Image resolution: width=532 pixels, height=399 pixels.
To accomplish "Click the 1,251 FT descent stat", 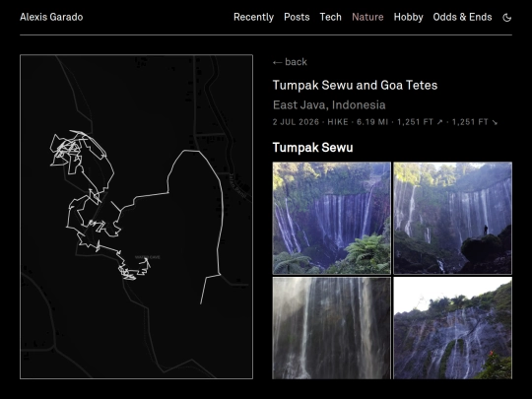I will coord(475,122).
